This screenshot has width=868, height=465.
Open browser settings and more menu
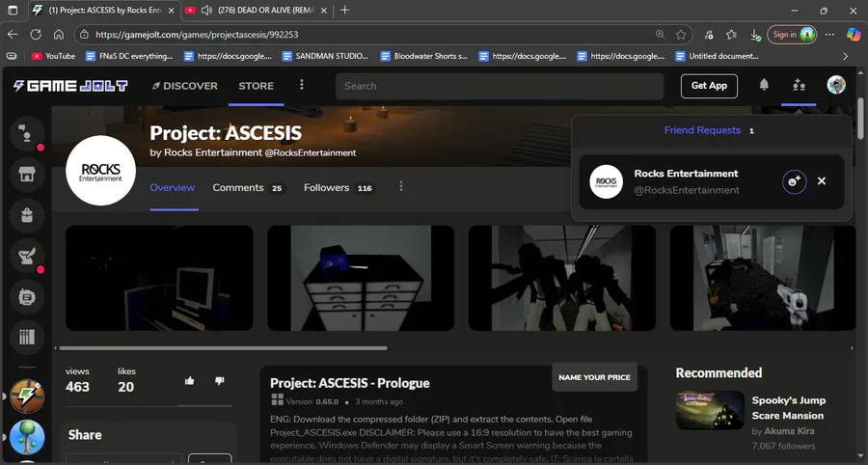tap(829, 35)
